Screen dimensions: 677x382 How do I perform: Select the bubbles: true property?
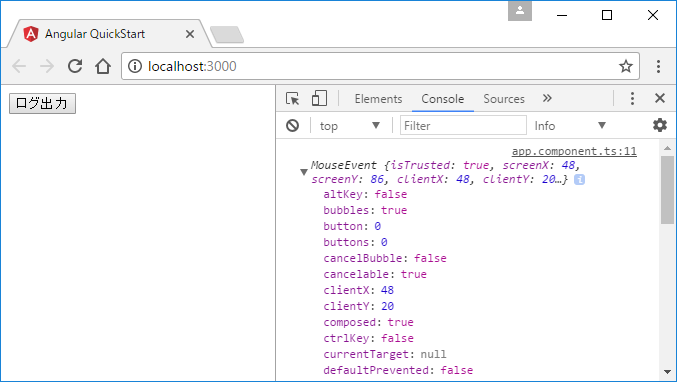365,210
